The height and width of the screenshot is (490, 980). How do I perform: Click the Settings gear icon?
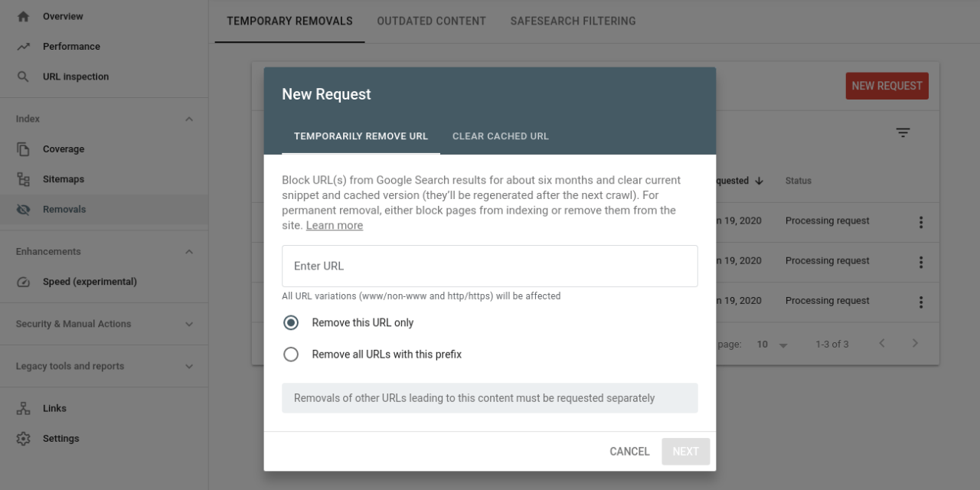pyautogui.click(x=23, y=439)
